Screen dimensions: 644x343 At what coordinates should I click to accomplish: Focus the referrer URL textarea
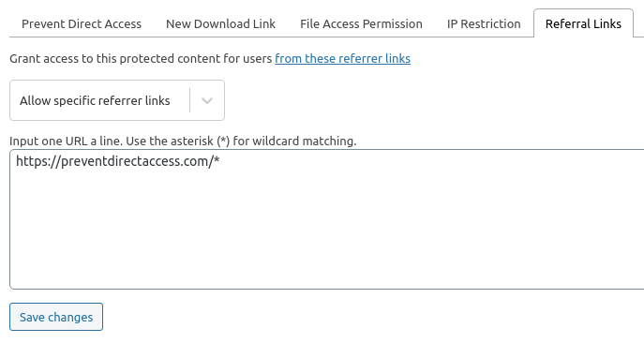[327, 219]
